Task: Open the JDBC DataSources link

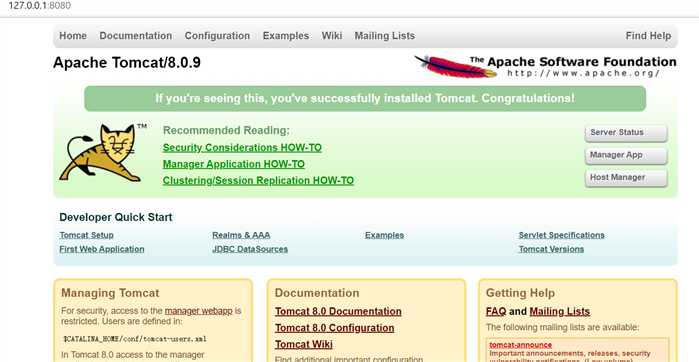Action: [x=250, y=249]
